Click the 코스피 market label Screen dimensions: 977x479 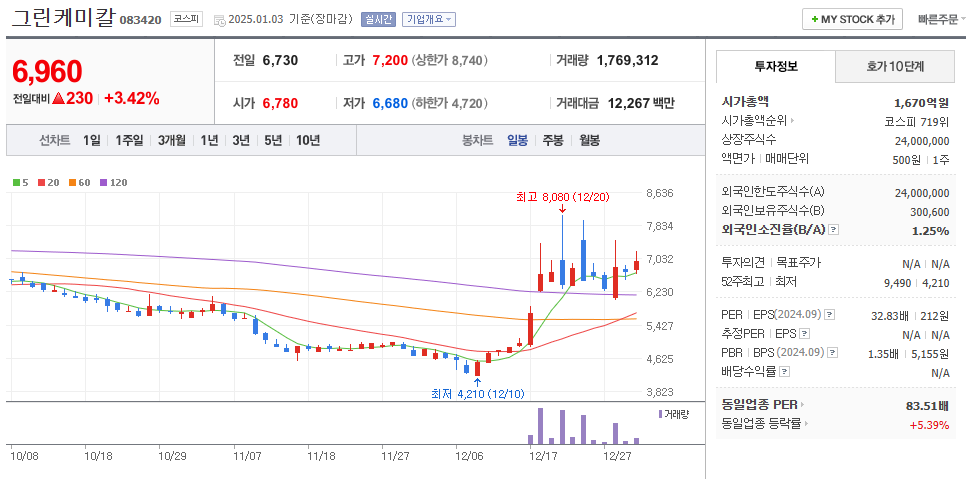187,19
